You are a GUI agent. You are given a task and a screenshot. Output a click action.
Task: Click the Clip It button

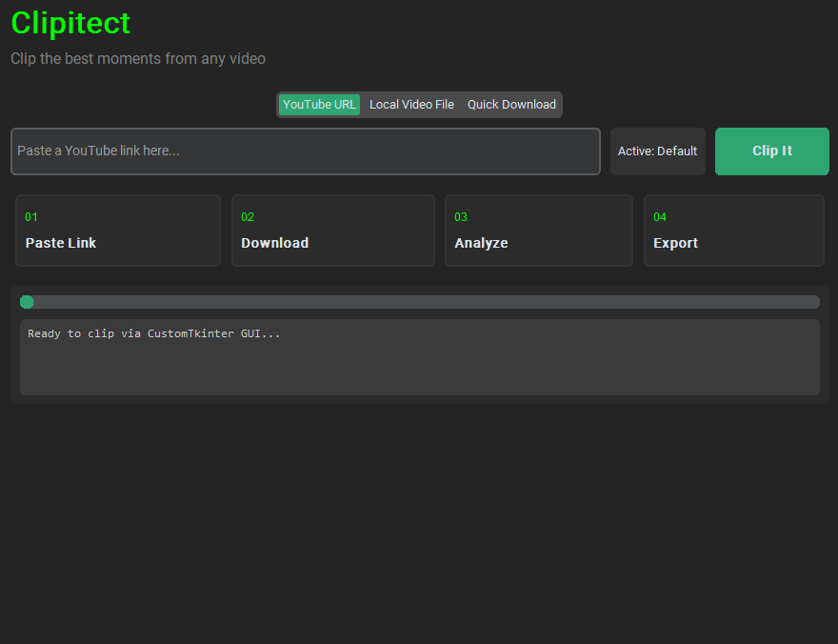click(771, 151)
